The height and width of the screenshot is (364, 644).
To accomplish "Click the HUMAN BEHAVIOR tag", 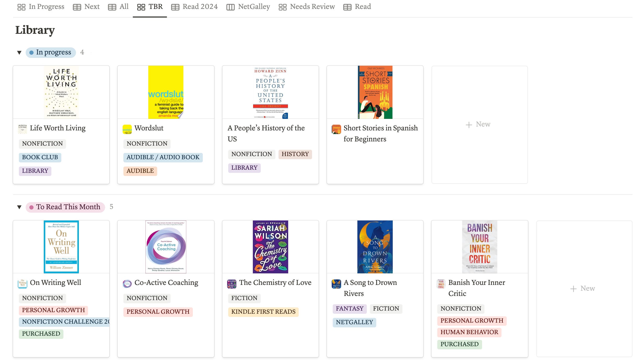I will (x=469, y=332).
